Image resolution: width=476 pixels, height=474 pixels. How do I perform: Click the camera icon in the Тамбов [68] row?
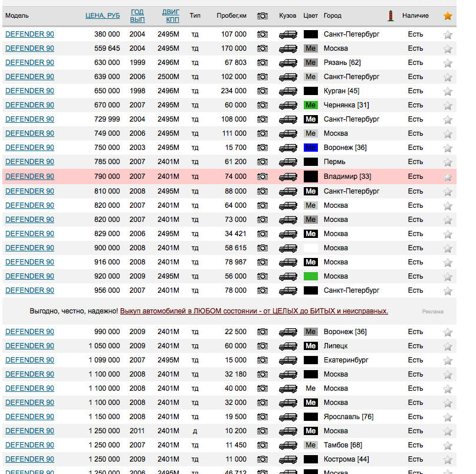[x=262, y=446]
